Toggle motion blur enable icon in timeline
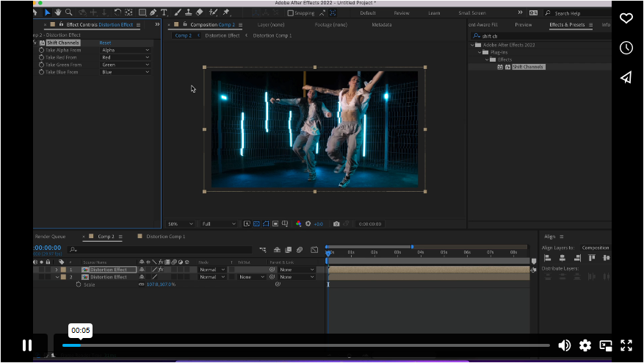 coord(300,250)
